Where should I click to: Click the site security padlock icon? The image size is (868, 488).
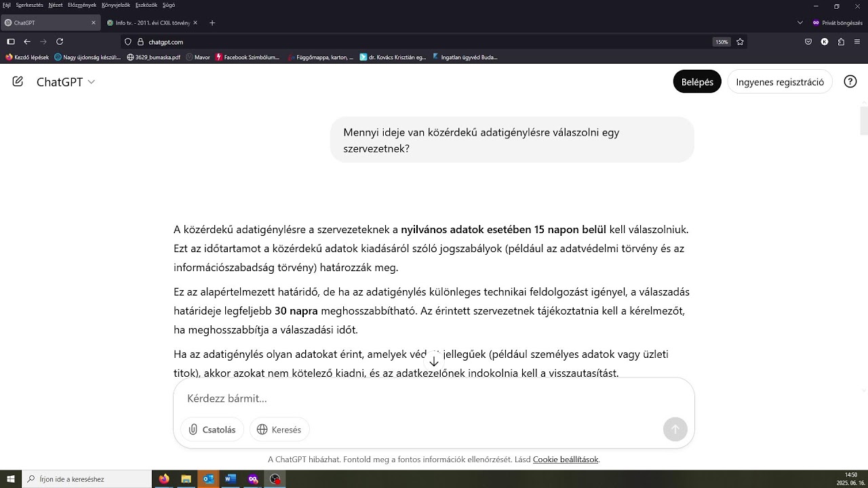point(140,41)
